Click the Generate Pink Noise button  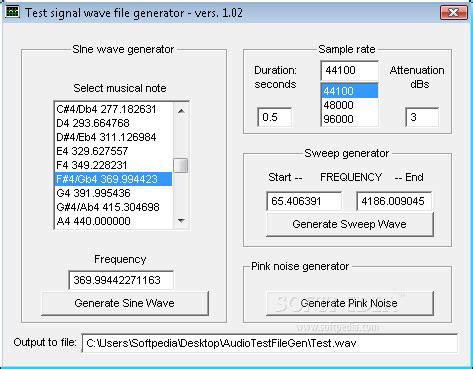[350, 303]
